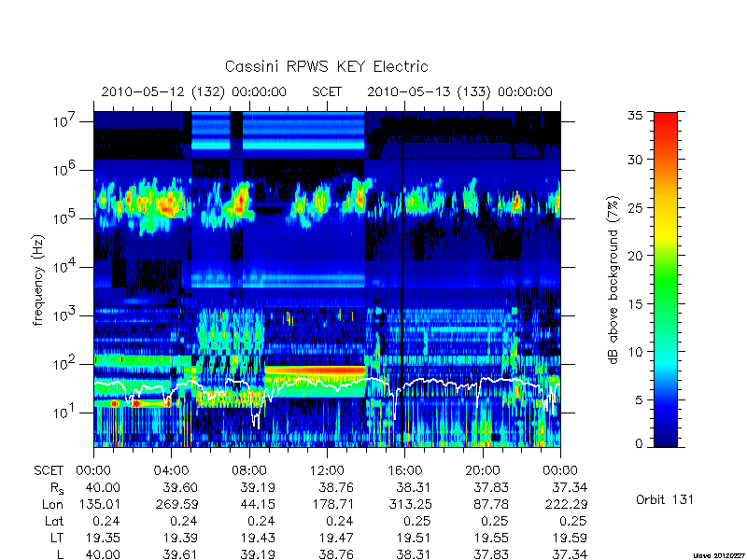This screenshot has height=560, width=747.
Task: Click the SCET row header below the plot
Action: [x=49, y=470]
